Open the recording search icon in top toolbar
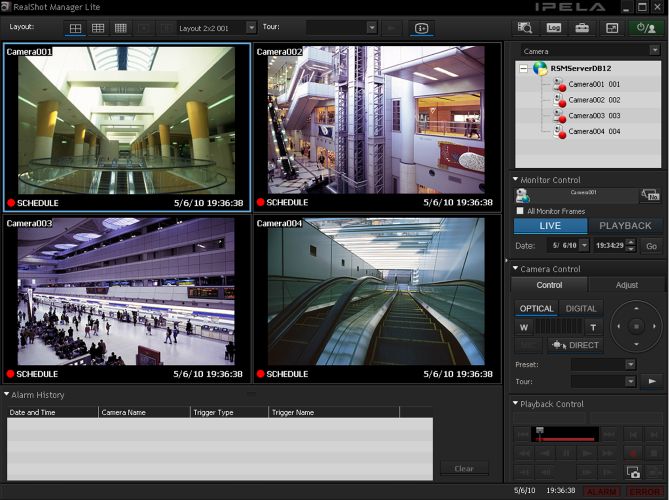The width and height of the screenshot is (669, 500). pos(525,28)
